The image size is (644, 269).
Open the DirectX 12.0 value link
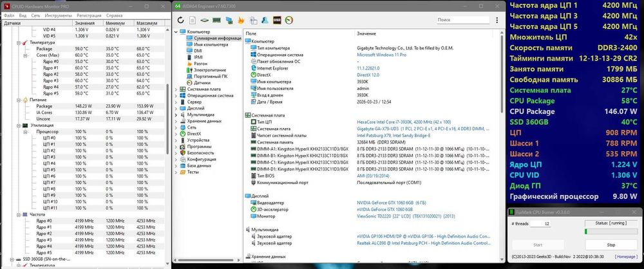(x=369, y=75)
